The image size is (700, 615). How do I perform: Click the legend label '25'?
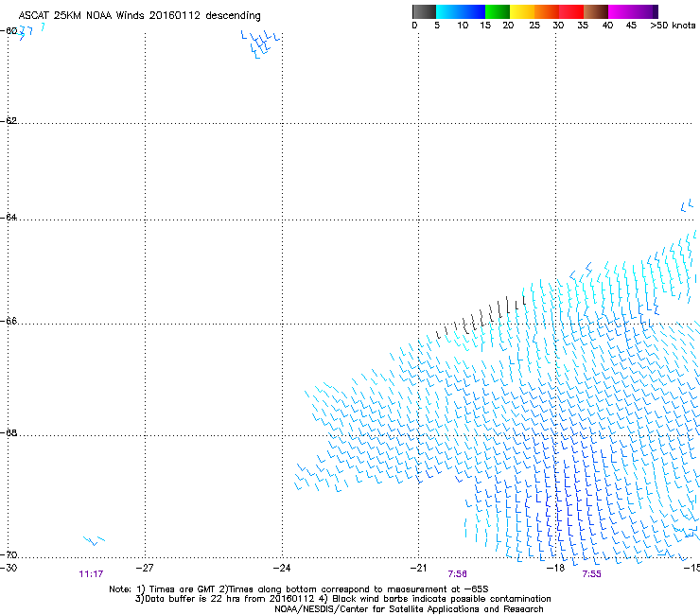pyautogui.click(x=534, y=26)
